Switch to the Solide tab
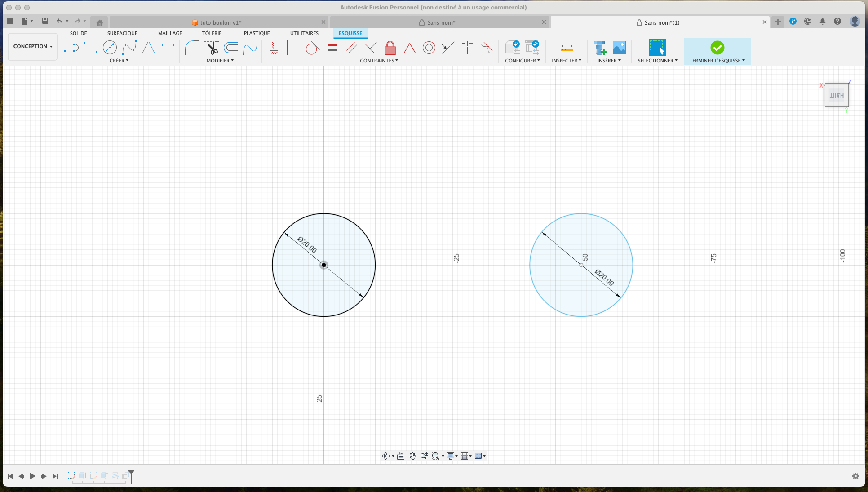The image size is (868, 492). pyautogui.click(x=79, y=33)
